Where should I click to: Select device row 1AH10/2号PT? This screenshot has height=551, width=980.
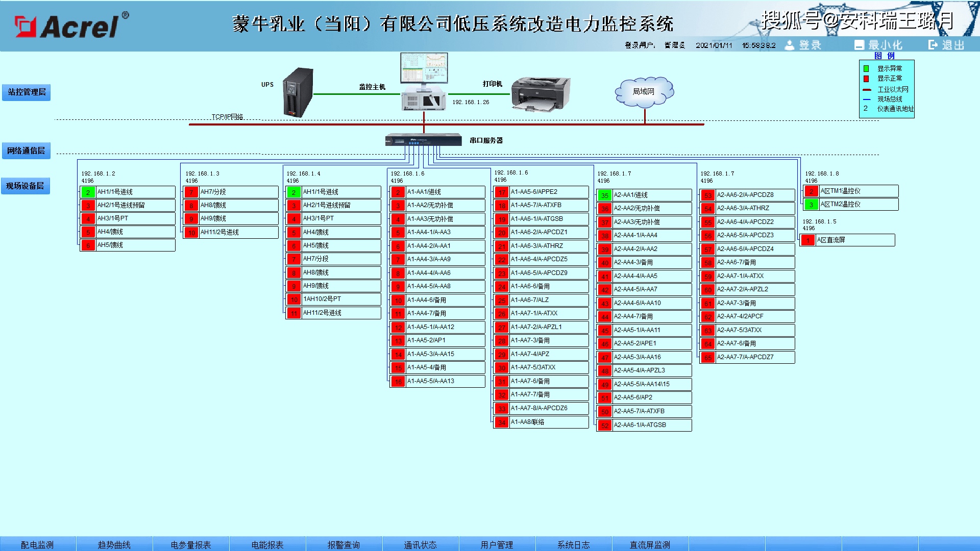click(x=334, y=299)
